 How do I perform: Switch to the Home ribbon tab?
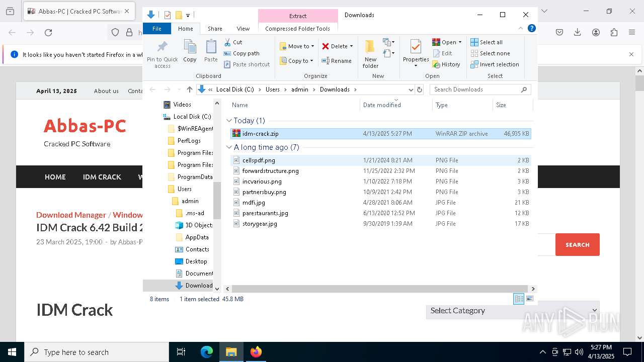186,29
